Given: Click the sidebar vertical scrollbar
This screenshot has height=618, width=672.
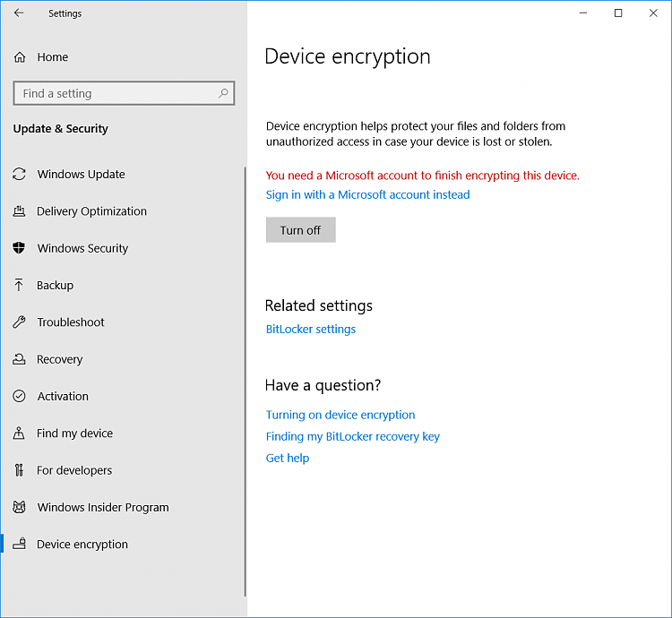Looking at the screenshot, I should pos(246,382).
